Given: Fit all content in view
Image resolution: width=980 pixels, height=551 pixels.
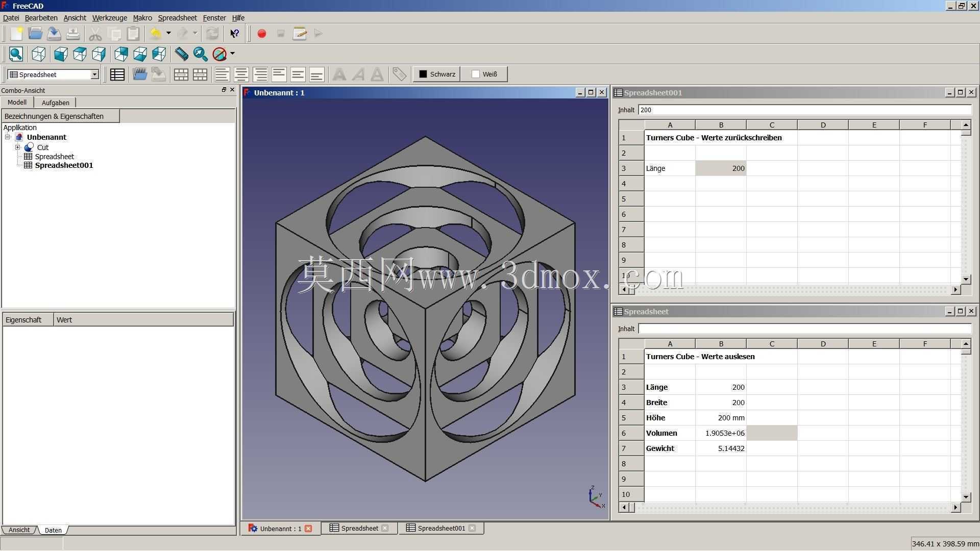Looking at the screenshot, I should (x=16, y=54).
